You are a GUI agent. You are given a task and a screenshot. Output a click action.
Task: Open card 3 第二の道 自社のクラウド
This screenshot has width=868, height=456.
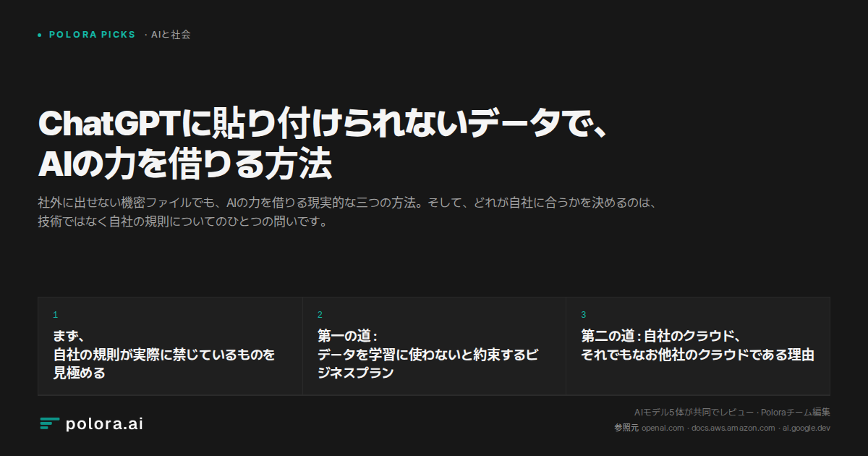698,346
